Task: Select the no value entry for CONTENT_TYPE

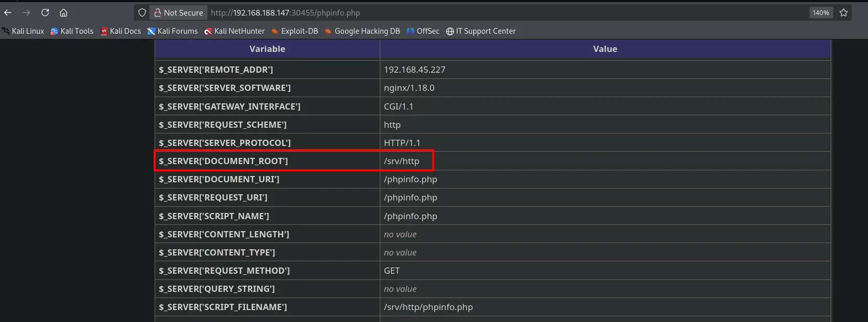Action: tap(400, 252)
